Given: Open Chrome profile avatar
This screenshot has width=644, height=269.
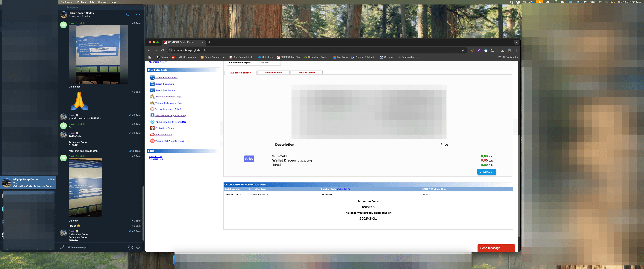Looking at the screenshot, I should tap(510, 50).
